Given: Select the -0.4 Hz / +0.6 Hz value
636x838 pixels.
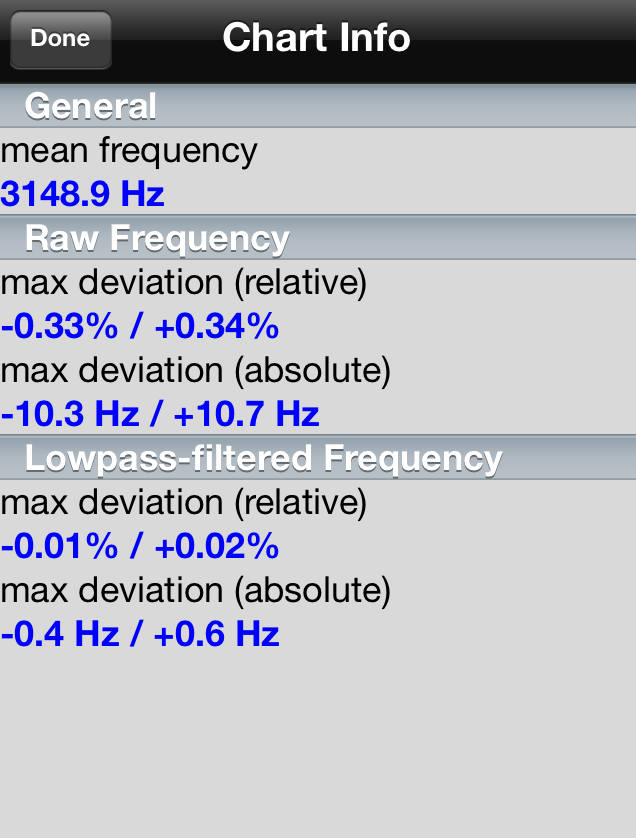Looking at the screenshot, I should pos(140,634).
